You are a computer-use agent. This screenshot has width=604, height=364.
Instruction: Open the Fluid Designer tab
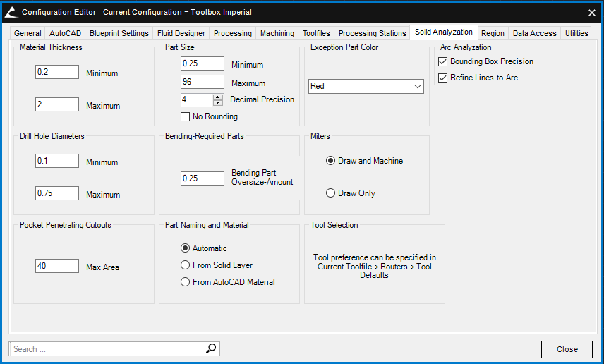click(x=181, y=33)
